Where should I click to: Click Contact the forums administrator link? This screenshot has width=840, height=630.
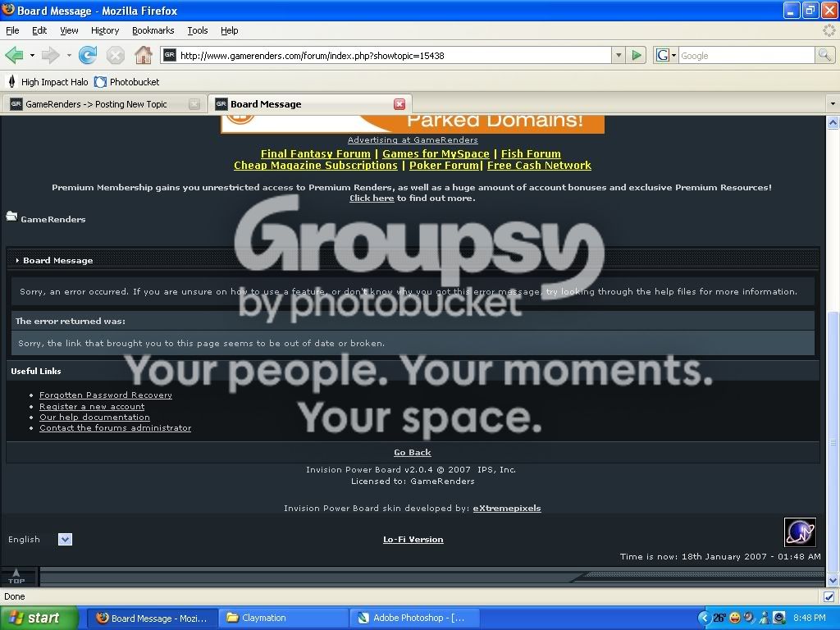pos(115,427)
